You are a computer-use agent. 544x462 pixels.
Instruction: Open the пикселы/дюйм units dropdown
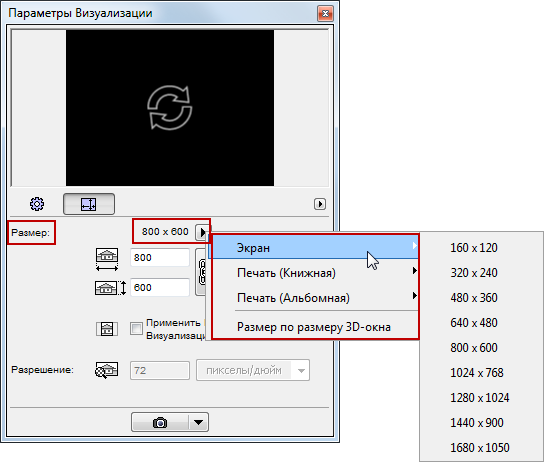coord(253,370)
